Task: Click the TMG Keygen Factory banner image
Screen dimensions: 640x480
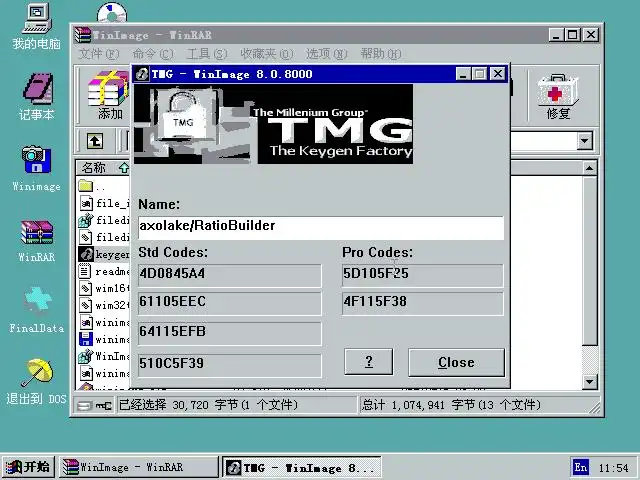Action: (273, 124)
